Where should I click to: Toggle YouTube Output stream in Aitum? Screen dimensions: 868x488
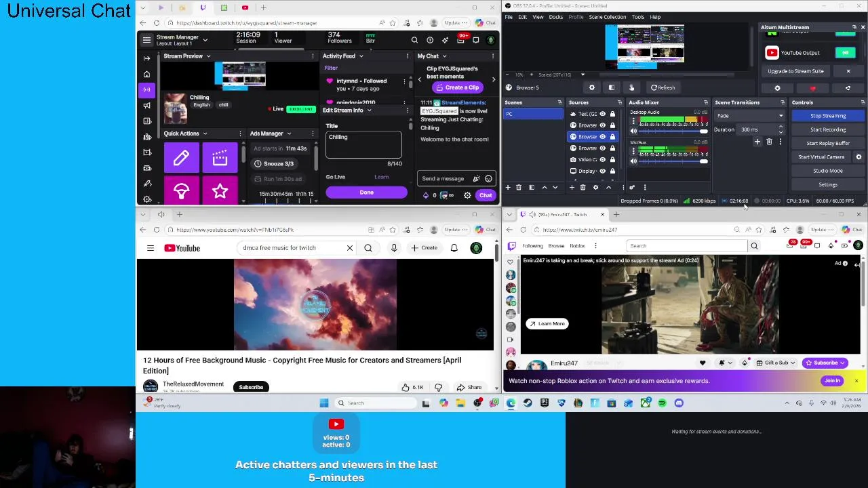click(845, 53)
